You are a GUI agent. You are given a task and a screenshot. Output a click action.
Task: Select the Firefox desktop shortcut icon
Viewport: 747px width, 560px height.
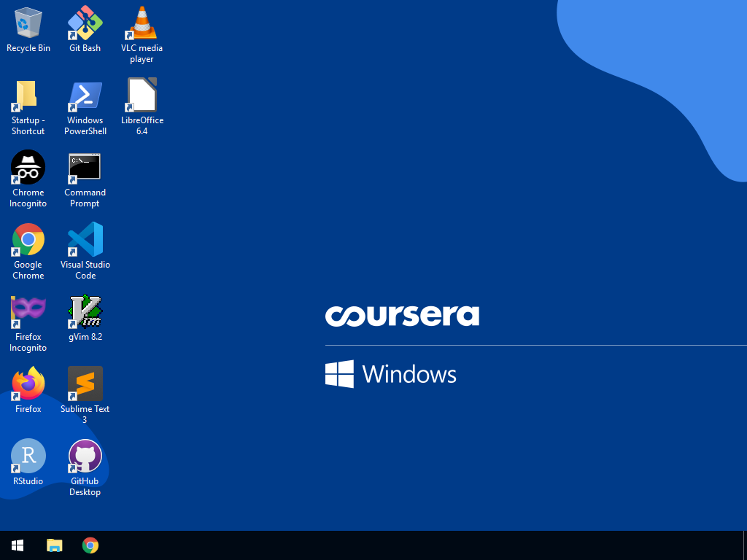click(28, 384)
